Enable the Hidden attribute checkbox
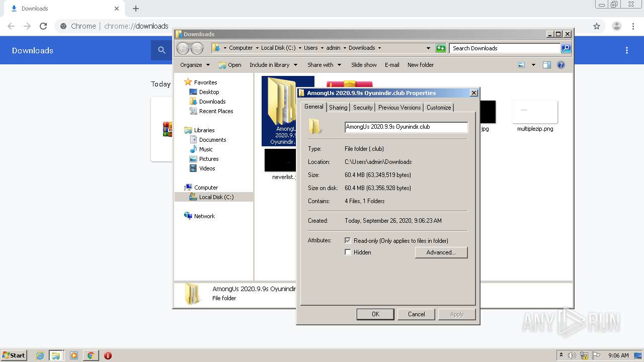Viewport: 644px width, 362px height. click(348, 252)
